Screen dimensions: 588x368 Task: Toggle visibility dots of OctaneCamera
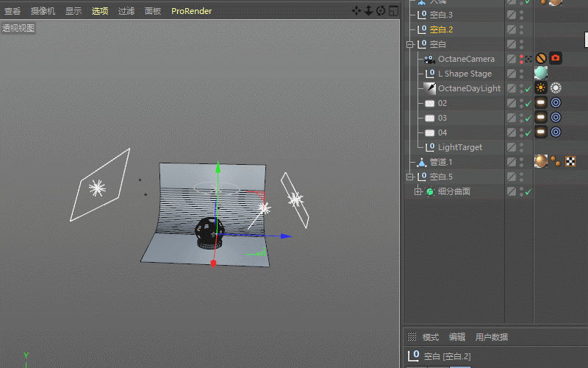521,59
